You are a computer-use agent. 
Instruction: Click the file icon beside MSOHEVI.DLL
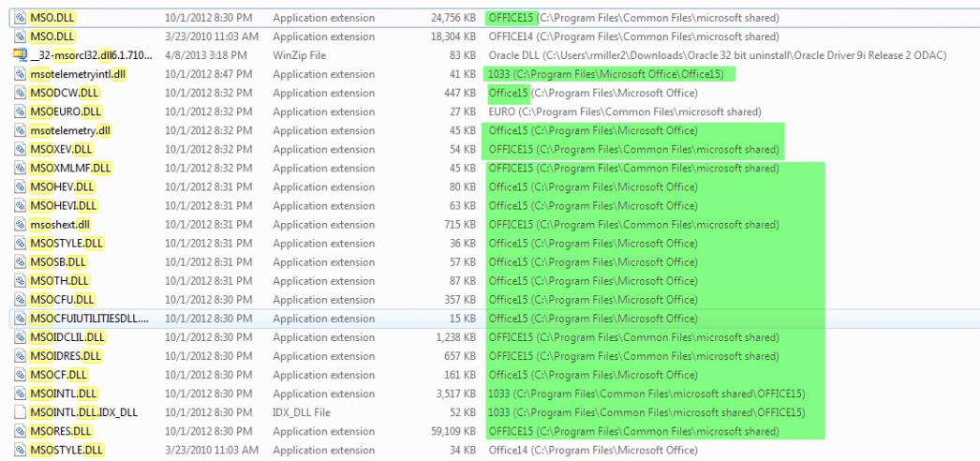(20, 205)
